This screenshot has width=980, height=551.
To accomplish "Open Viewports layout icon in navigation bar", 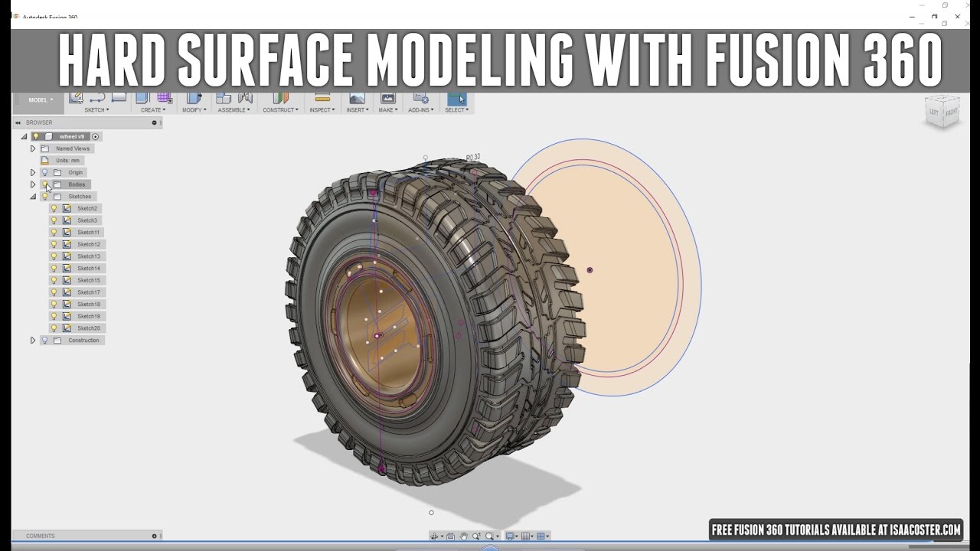I will click(541, 536).
